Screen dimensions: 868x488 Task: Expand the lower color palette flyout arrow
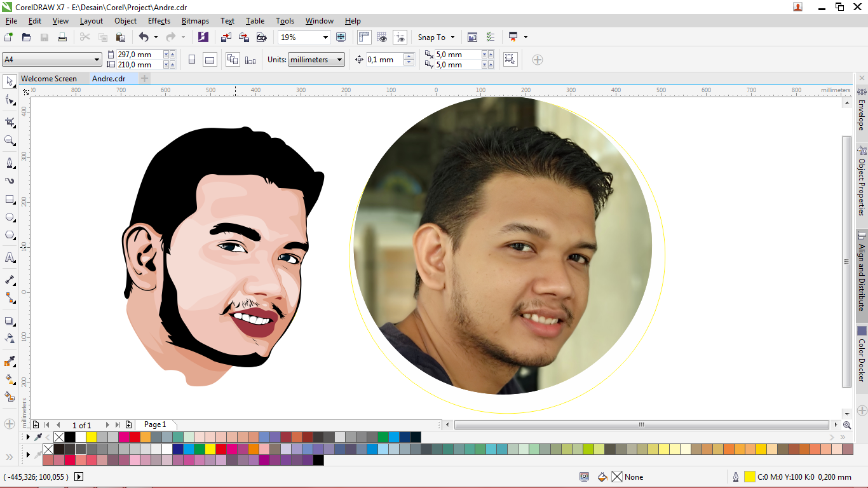click(x=27, y=455)
